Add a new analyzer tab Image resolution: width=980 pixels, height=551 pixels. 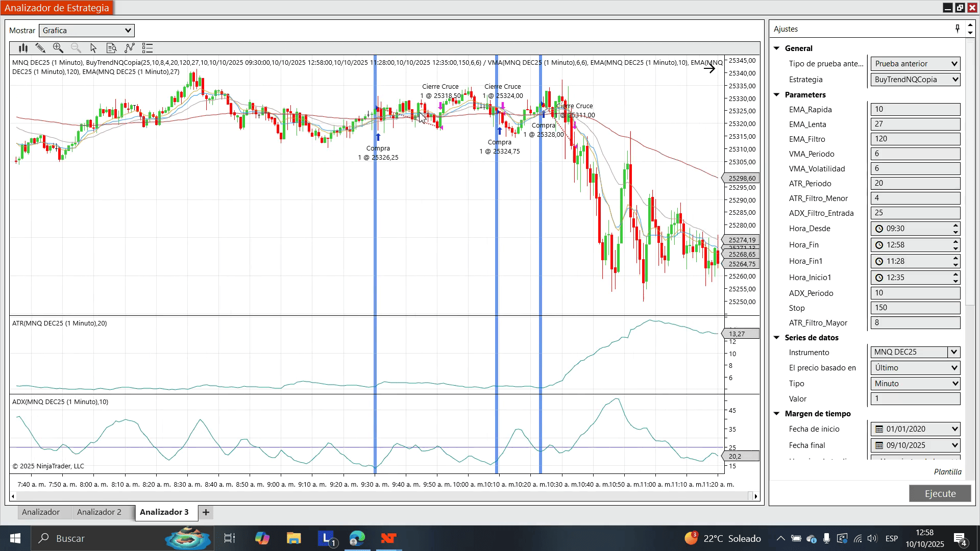point(206,512)
